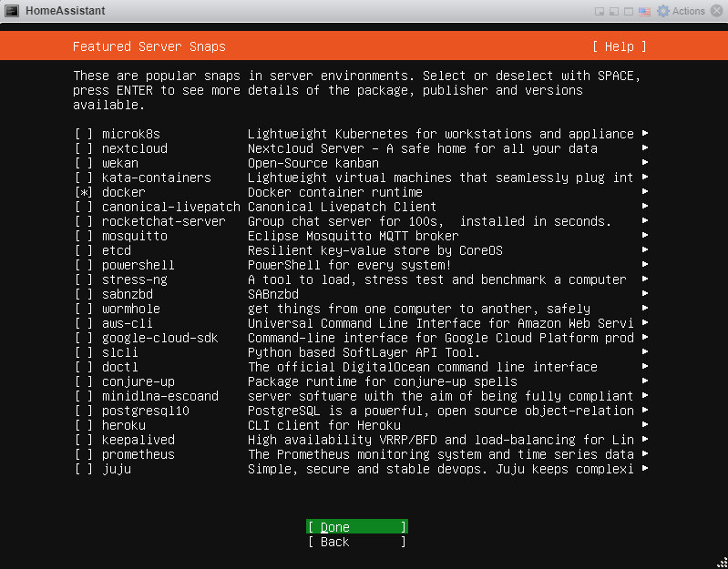The image size is (728, 569).
Task: Expand details arrow for sabnzbd row
Action: (645, 293)
